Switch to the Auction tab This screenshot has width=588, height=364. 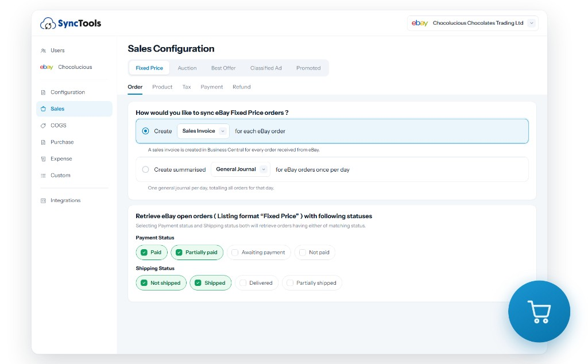pyautogui.click(x=187, y=68)
